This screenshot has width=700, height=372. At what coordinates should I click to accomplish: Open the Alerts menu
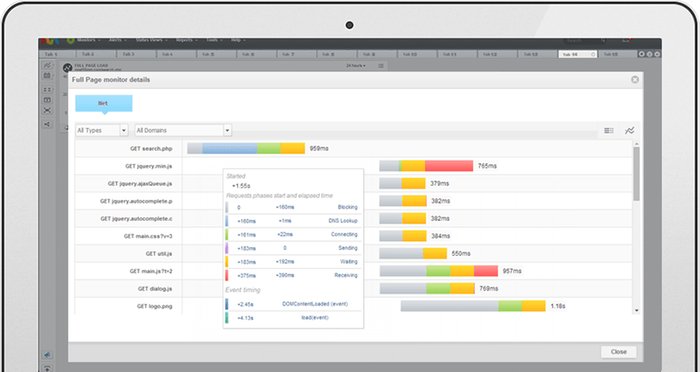[x=117, y=40]
